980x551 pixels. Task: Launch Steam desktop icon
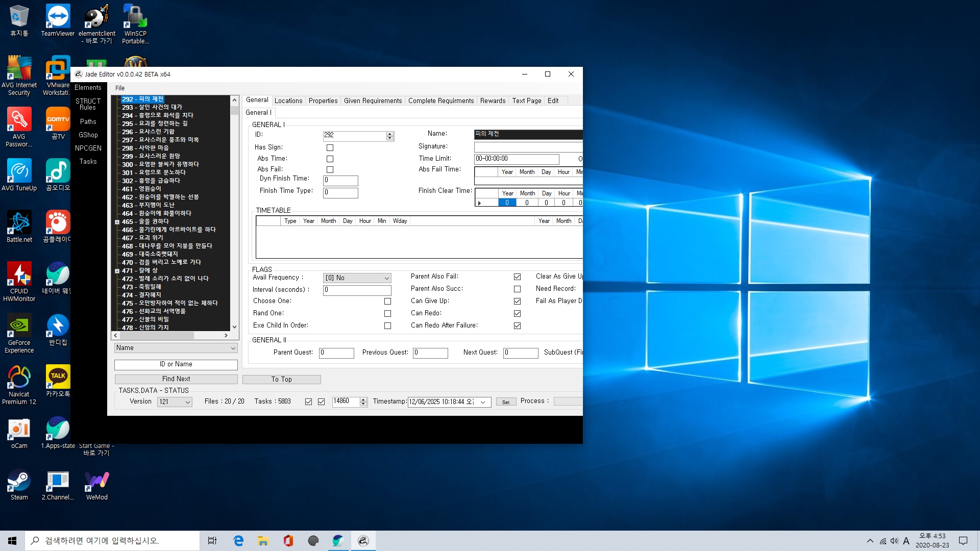tap(19, 484)
